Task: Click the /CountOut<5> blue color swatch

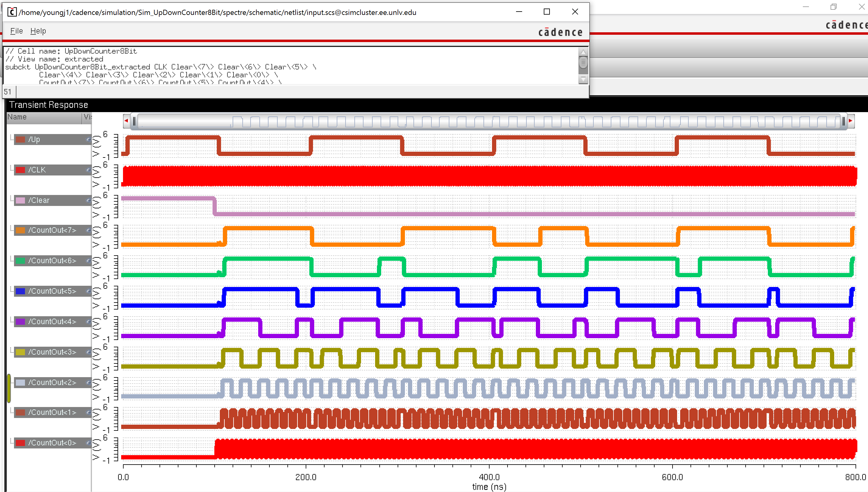Action: click(x=21, y=291)
